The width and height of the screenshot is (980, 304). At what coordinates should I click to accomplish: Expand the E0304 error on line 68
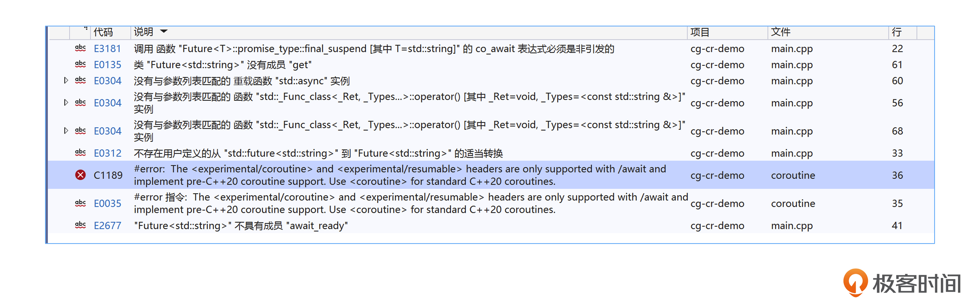(x=66, y=131)
